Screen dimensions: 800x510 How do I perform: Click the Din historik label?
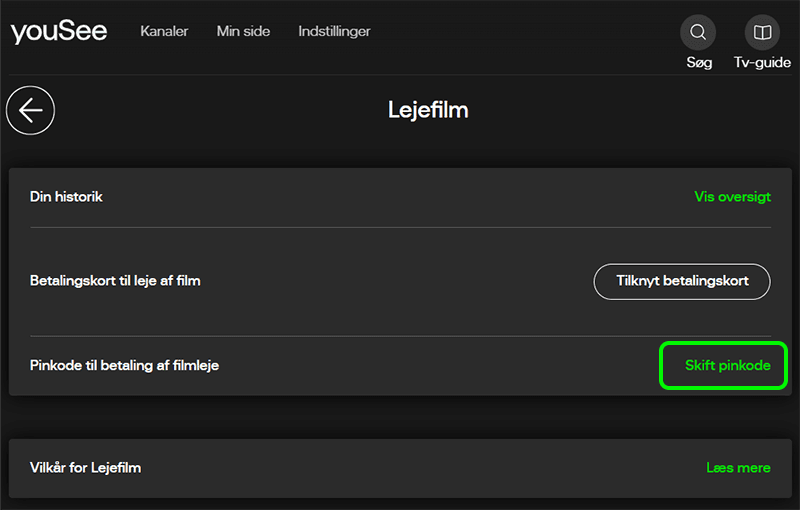coord(66,197)
